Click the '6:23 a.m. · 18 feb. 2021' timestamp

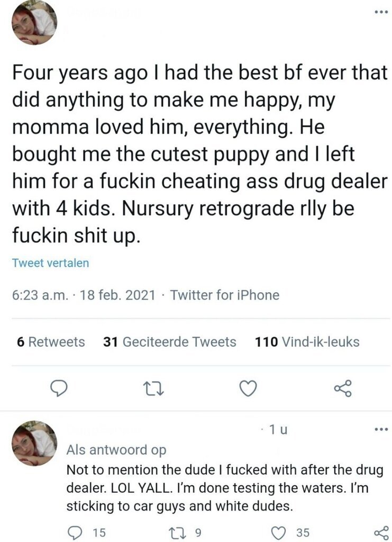coord(84,295)
